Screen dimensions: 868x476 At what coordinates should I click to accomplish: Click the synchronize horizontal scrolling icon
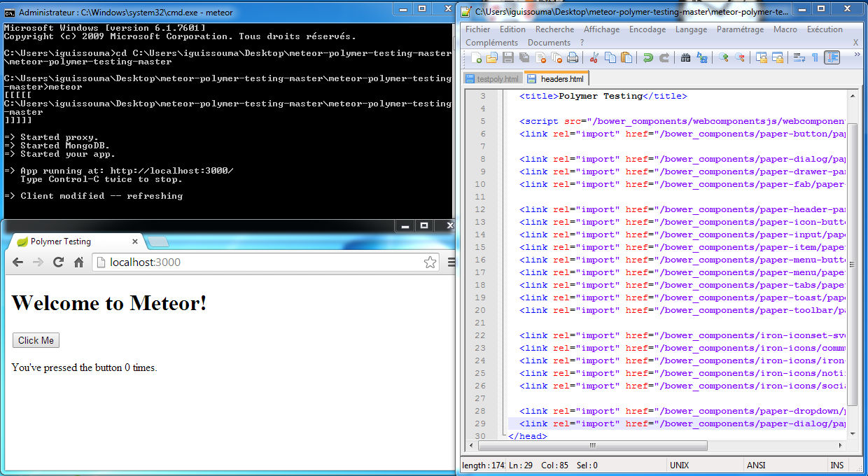click(778, 57)
